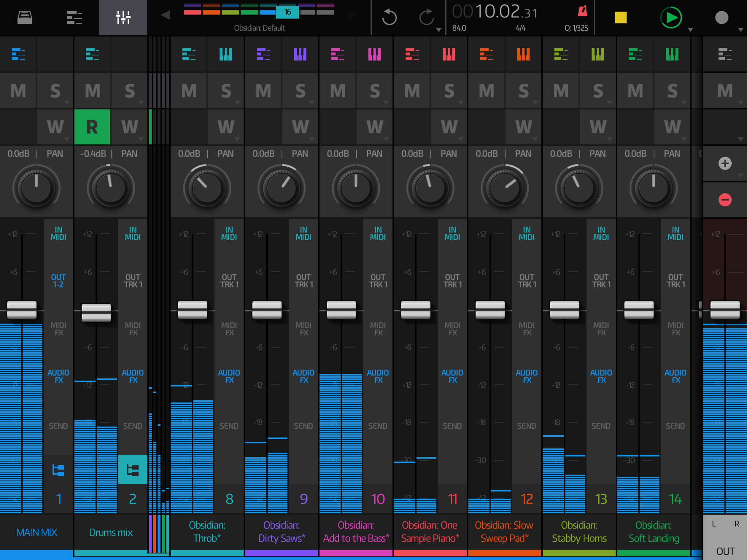Undo the last action
Viewport: 747px width, 560px height.
389,16
